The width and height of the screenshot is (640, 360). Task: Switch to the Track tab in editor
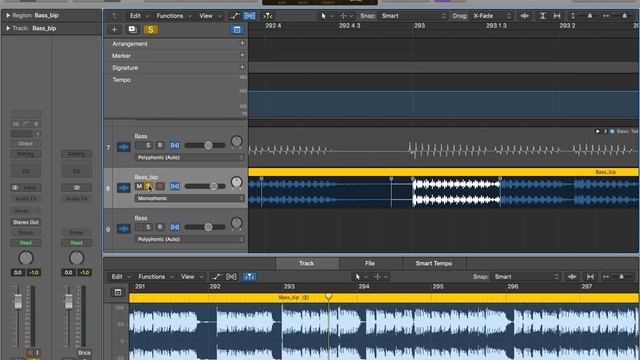point(307,264)
